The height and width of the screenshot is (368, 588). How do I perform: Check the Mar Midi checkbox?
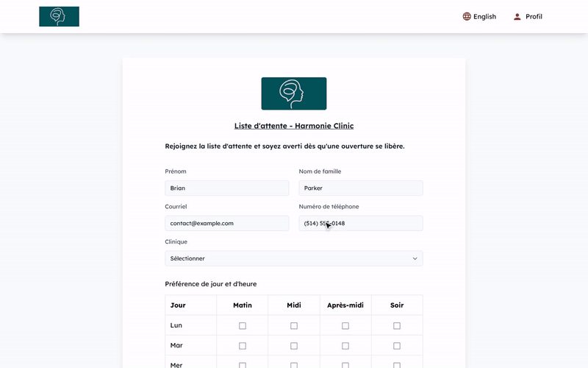click(x=294, y=346)
